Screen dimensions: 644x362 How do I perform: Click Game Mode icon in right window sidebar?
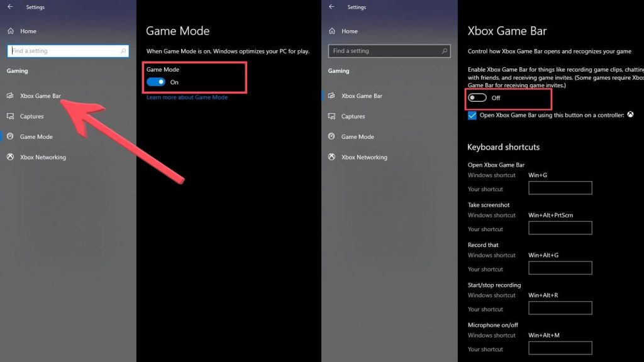[331, 136]
